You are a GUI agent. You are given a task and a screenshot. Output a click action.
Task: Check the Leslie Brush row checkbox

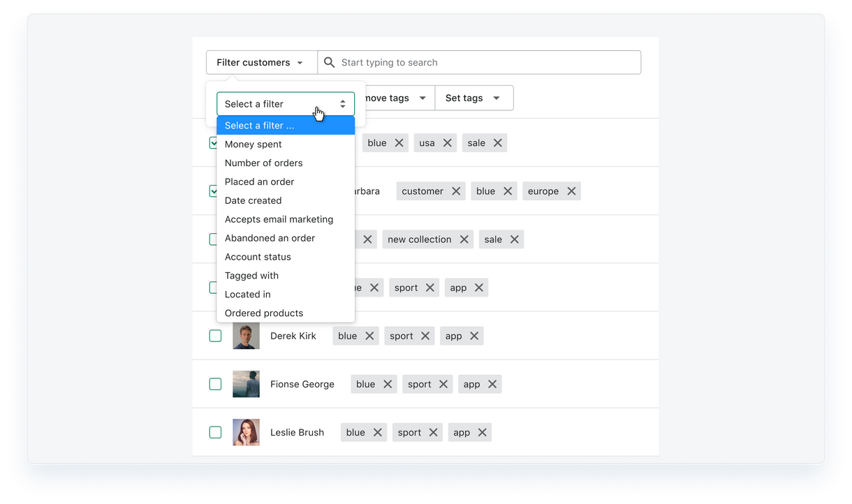tap(215, 432)
